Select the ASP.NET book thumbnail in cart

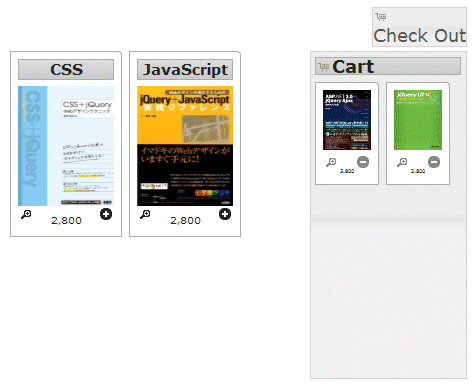coord(347,120)
